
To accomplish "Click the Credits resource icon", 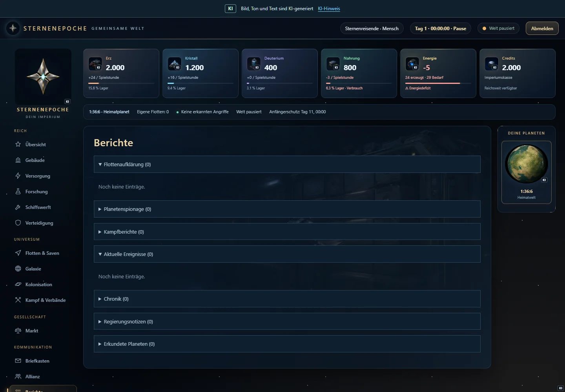I will tap(492, 64).
